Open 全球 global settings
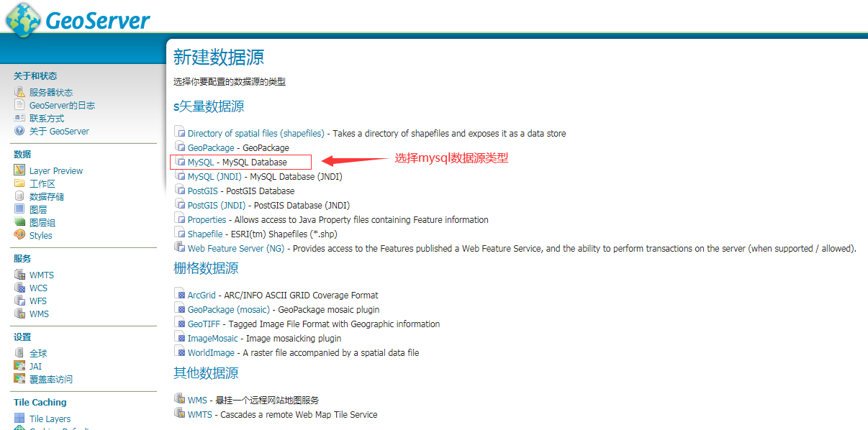Image resolution: width=868 pixels, height=430 pixels. (x=38, y=353)
